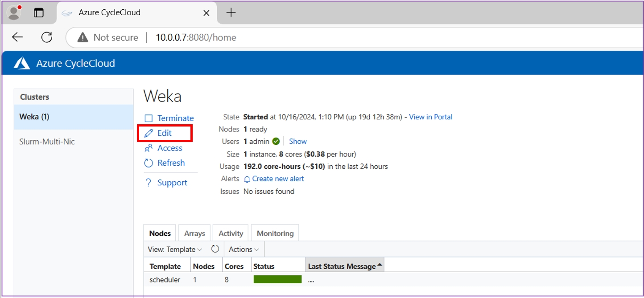Image resolution: width=644 pixels, height=298 pixels.
Task: Open the Monitoring tab
Action: [x=275, y=233]
